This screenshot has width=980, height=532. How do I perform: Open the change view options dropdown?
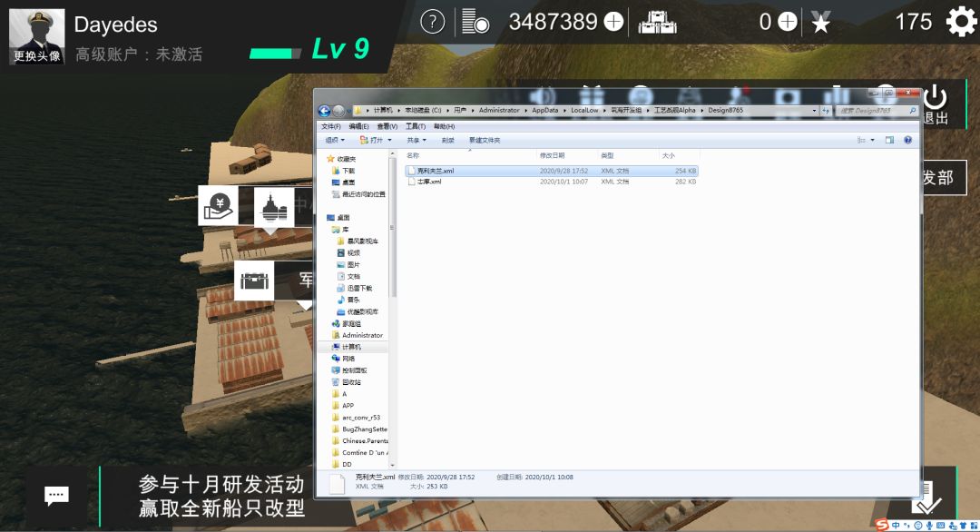[873, 140]
